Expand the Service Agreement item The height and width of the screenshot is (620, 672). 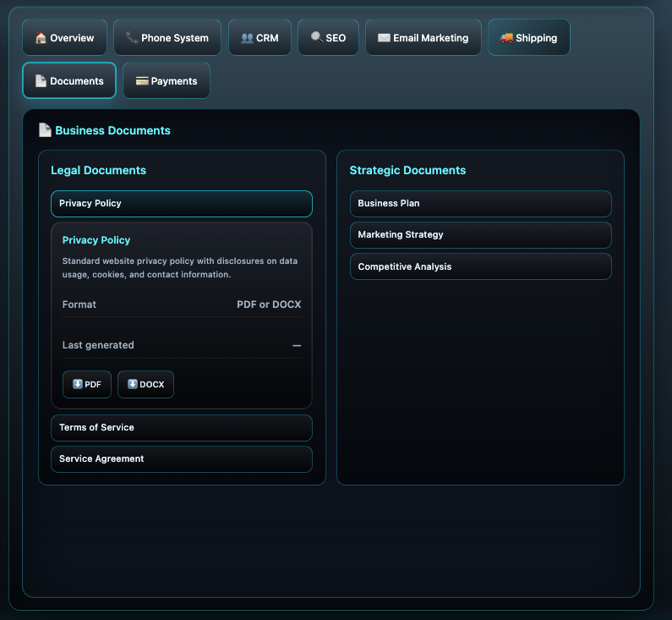(181, 459)
